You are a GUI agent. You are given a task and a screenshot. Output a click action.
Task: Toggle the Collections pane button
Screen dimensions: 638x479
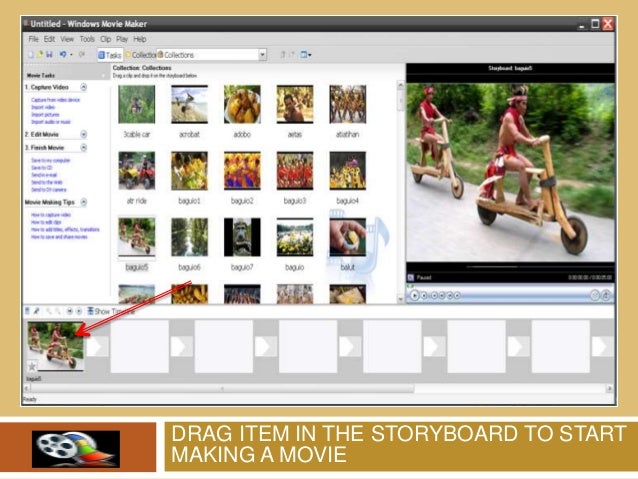coord(140,55)
